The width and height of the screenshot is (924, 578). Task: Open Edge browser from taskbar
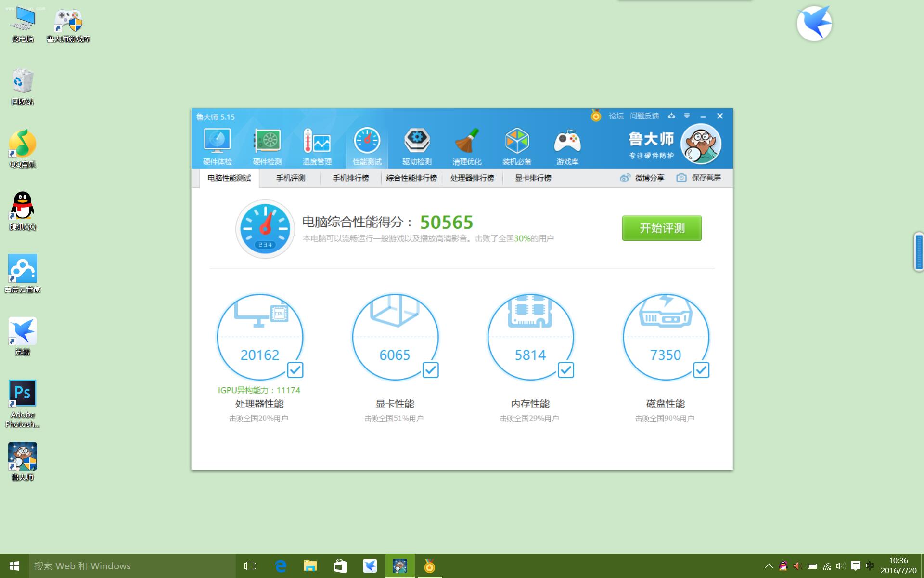(x=281, y=566)
